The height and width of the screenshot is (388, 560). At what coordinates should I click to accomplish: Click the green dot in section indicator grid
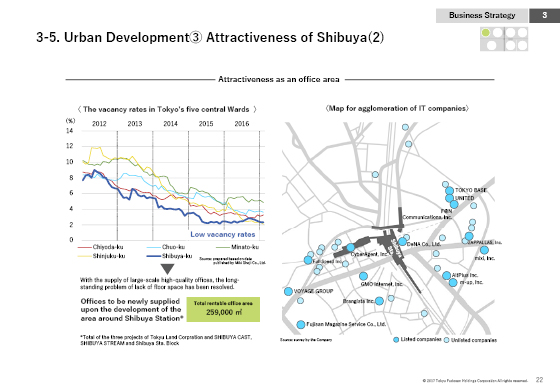coord(486,33)
